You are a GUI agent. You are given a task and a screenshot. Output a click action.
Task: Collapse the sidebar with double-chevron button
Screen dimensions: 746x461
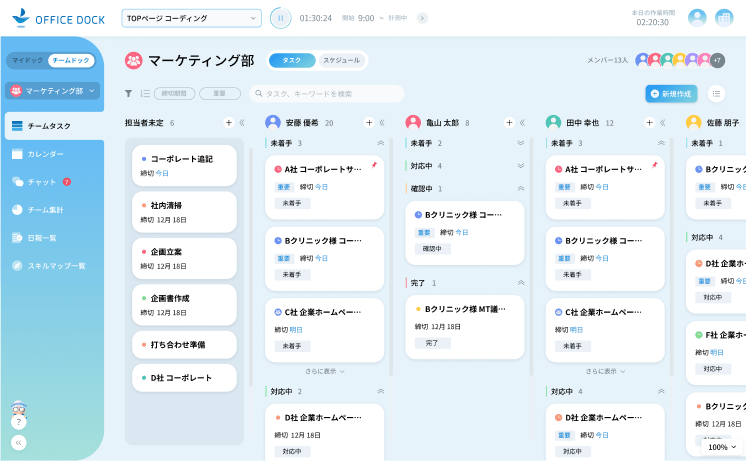19,443
